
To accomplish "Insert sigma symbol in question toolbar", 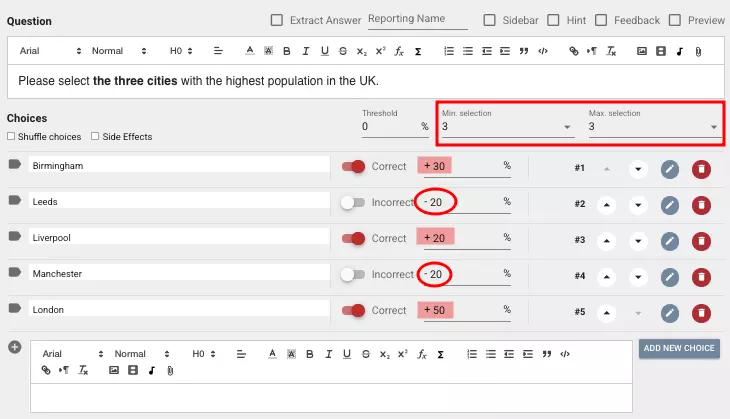I will coord(418,51).
